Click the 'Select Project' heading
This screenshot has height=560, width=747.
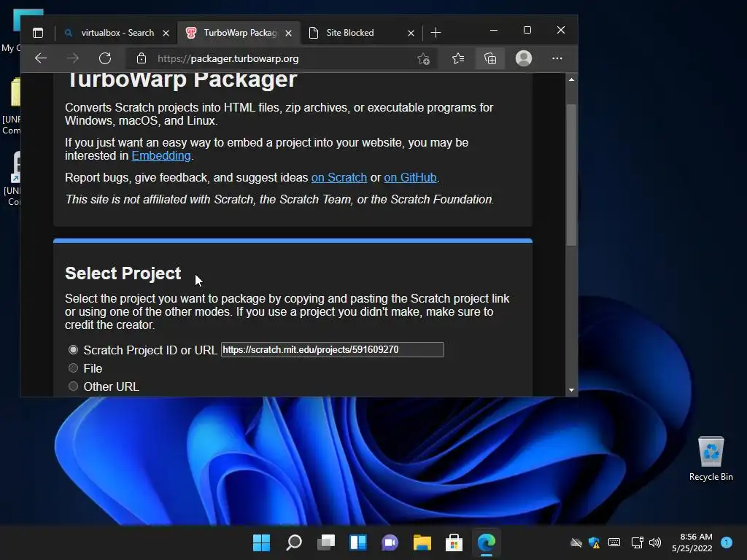coord(123,273)
